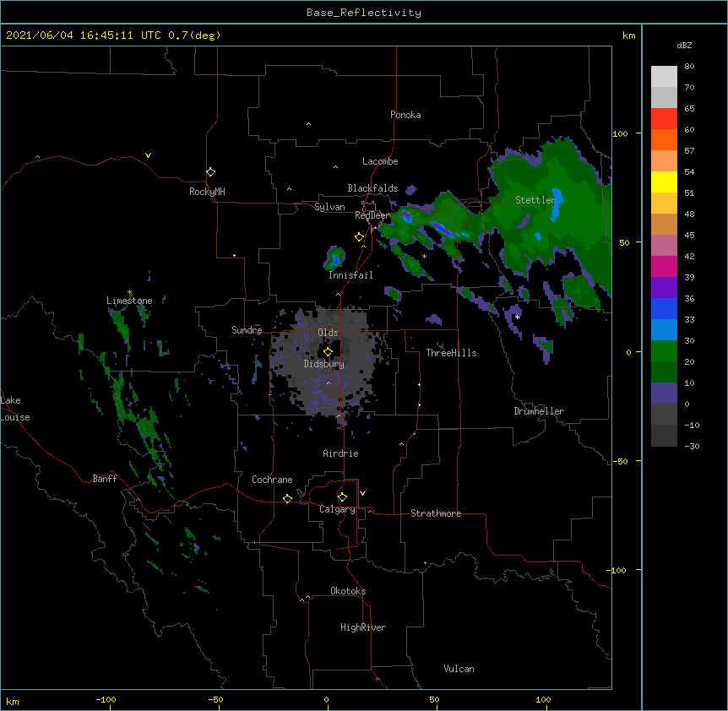Viewport: 728px width, 711px height.
Task: Click the HighRiver city label
Action: coord(363,627)
